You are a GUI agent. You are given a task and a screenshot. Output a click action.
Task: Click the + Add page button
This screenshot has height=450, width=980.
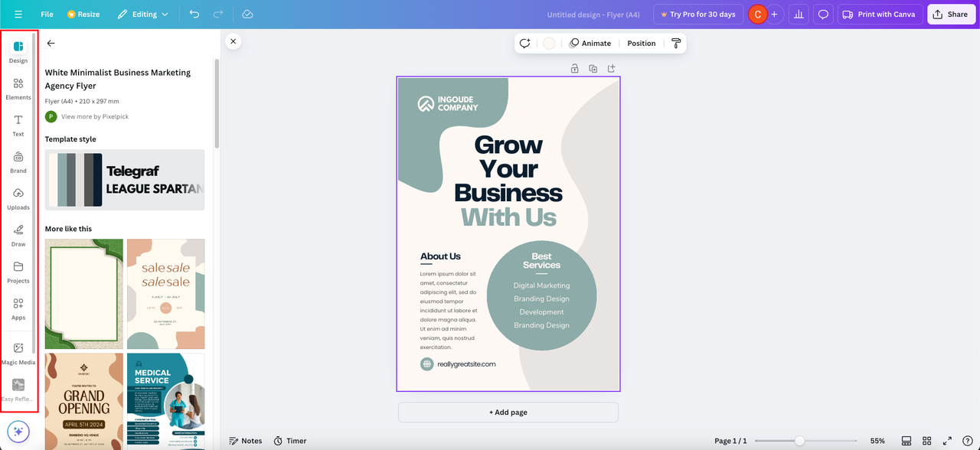(508, 412)
